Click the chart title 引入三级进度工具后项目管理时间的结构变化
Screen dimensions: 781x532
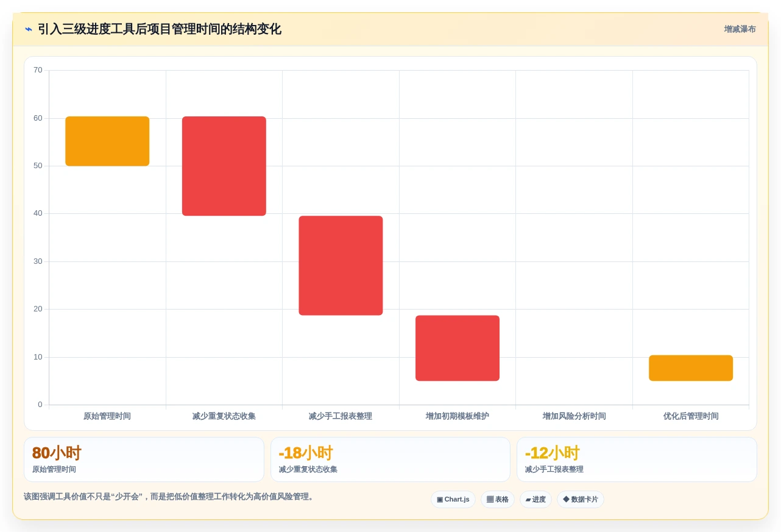click(160, 29)
